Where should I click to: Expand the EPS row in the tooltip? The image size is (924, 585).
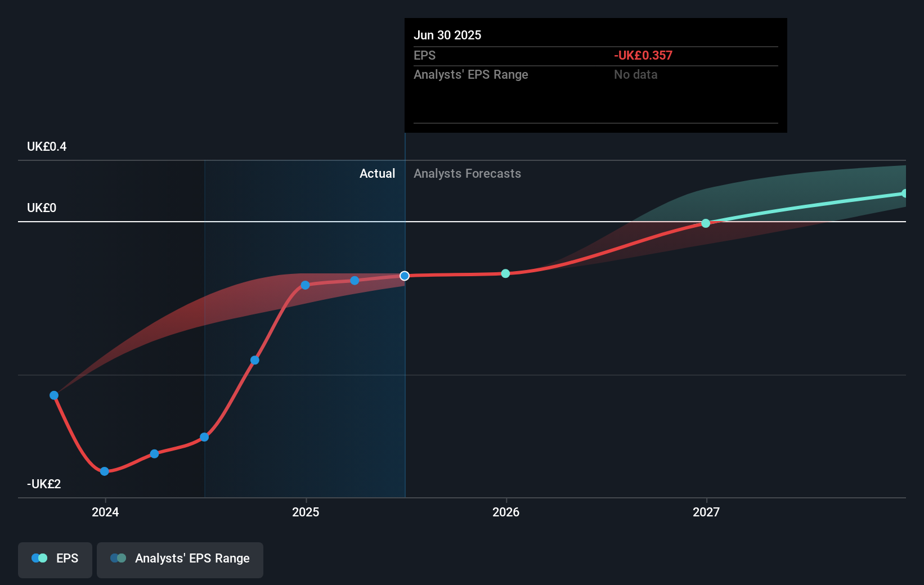point(425,55)
